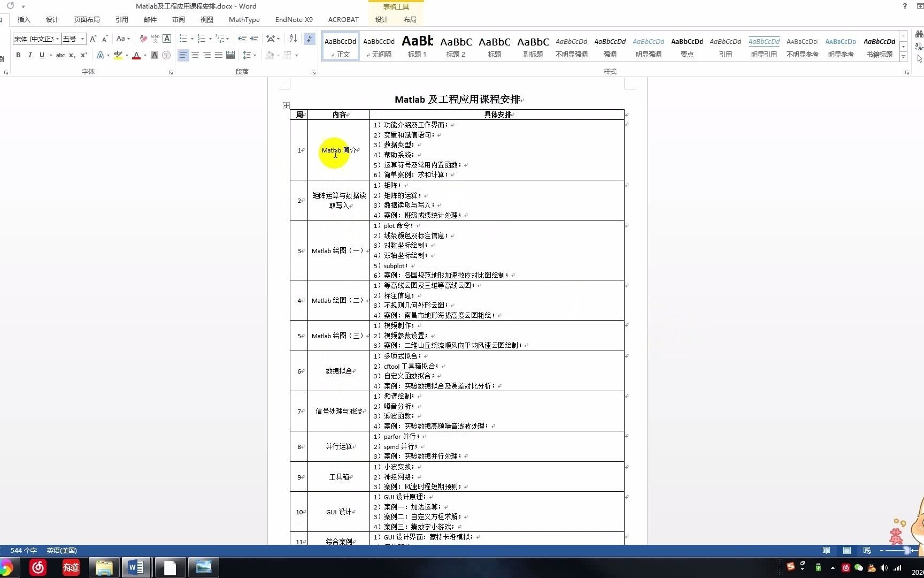Toggle Print Layout view button
This screenshot has height=578, width=924.
(847, 551)
